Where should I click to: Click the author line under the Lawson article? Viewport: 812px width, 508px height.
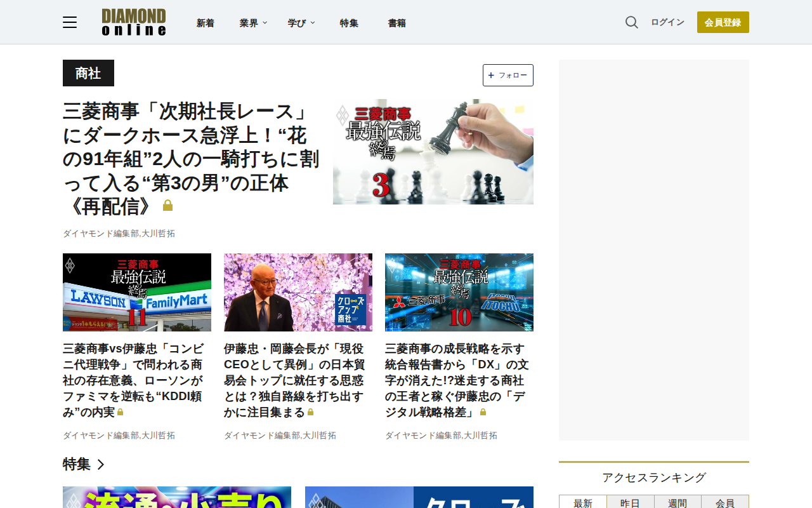coord(119,436)
